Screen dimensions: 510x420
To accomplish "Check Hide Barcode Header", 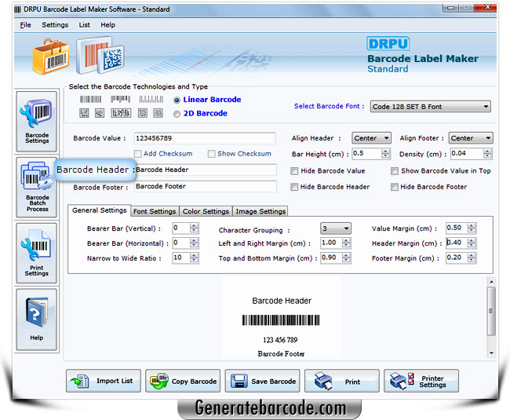I will tap(294, 187).
